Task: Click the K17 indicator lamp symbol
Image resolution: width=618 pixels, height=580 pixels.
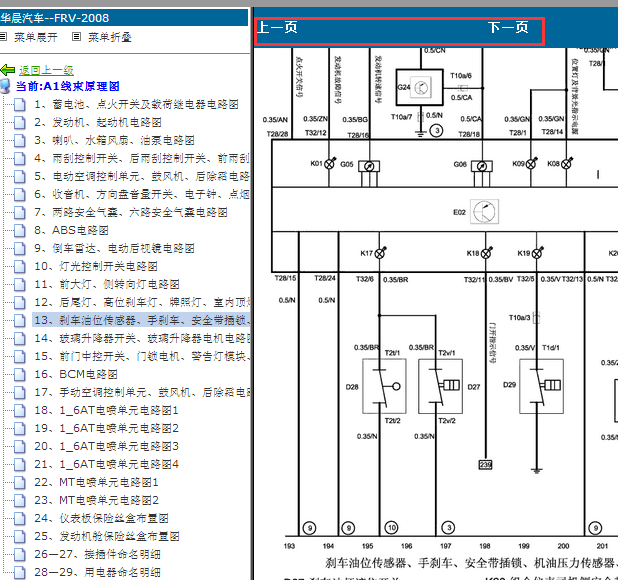Action: point(380,253)
